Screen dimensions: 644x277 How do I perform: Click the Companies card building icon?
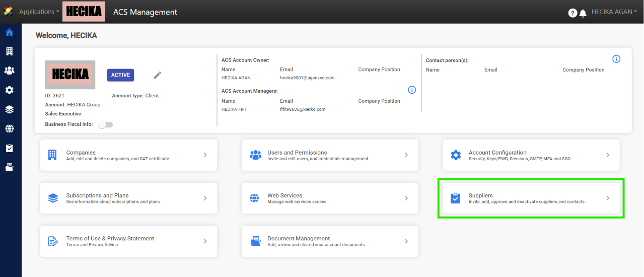click(x=52, y=155)
